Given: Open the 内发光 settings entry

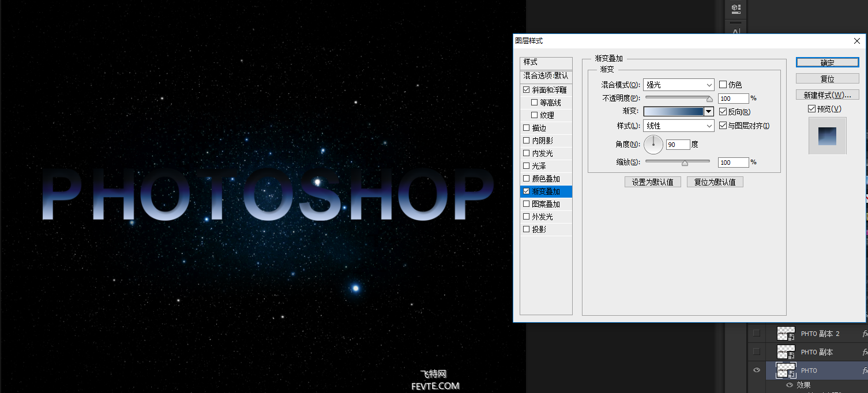Looking at the screenshot, I should (x=542, y=153).
